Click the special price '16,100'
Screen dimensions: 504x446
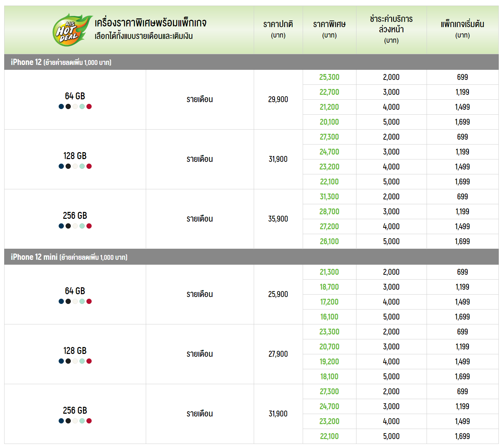pyautogui.click(x=329, y=317)
